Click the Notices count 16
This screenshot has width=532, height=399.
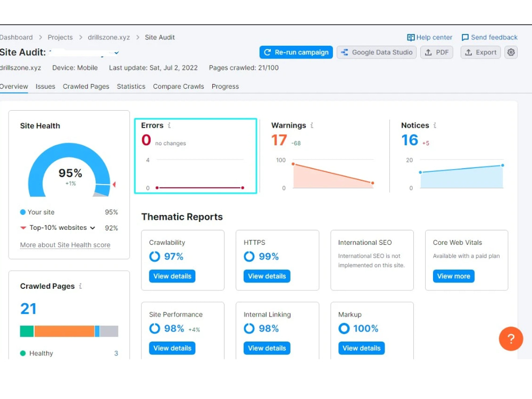(x=410, y=140)
